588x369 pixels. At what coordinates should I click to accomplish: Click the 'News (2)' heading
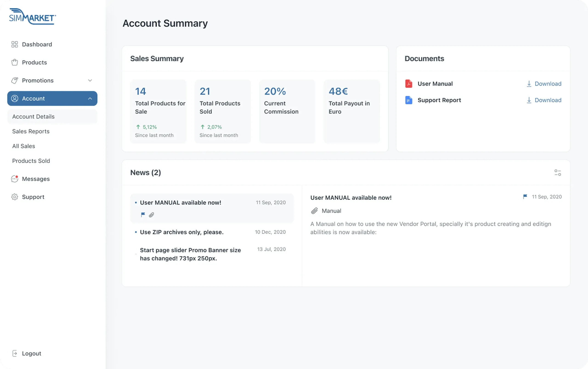pos(146,172)
